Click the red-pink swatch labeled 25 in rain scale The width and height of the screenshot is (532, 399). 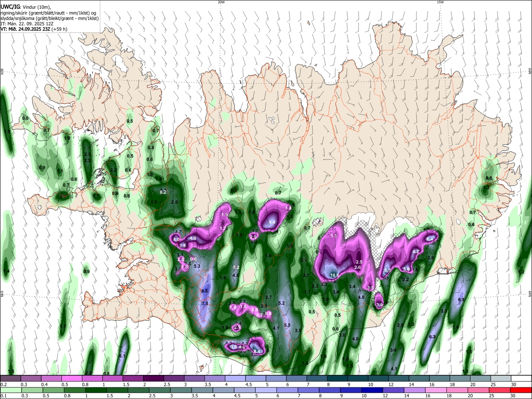click(x=500, y=390)
